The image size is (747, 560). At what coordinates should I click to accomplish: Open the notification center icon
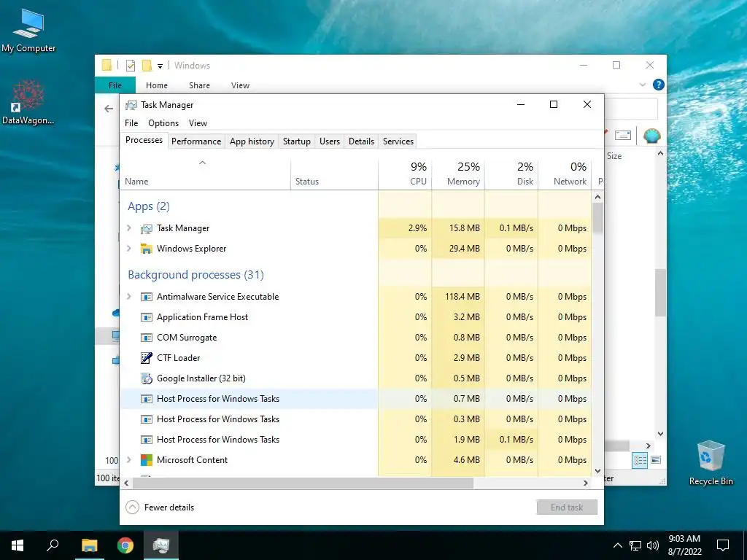(723, 545)
